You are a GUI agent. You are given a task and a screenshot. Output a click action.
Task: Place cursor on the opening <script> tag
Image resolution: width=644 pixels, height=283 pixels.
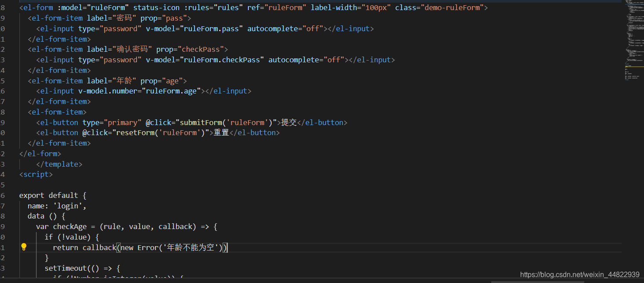[x=36, y=175]
